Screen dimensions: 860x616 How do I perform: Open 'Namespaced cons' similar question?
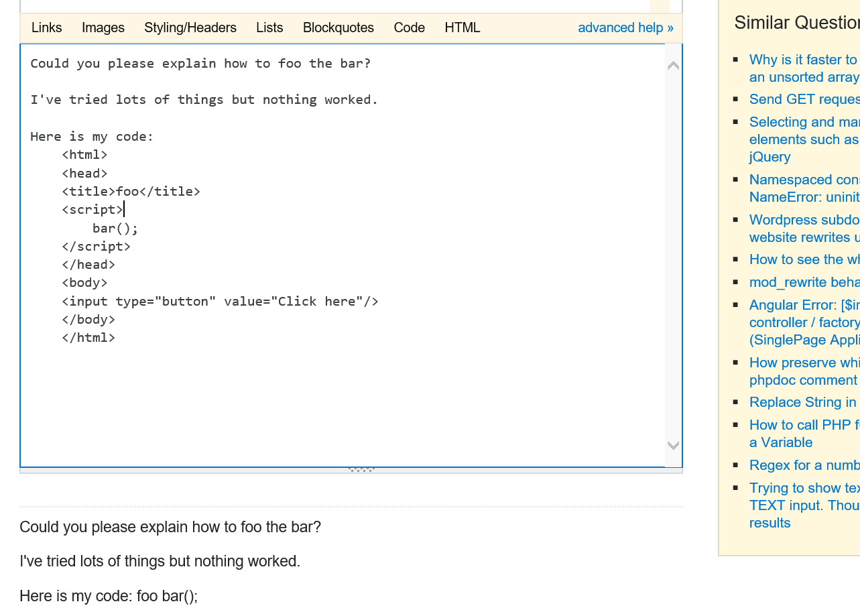click(x=804, y=188)
